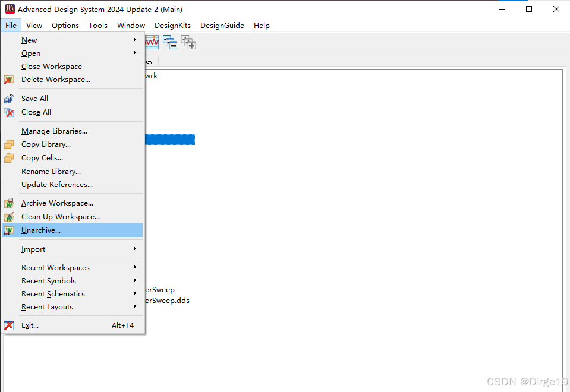Click the highlighted Unarchive icon

tap(9, 230)
